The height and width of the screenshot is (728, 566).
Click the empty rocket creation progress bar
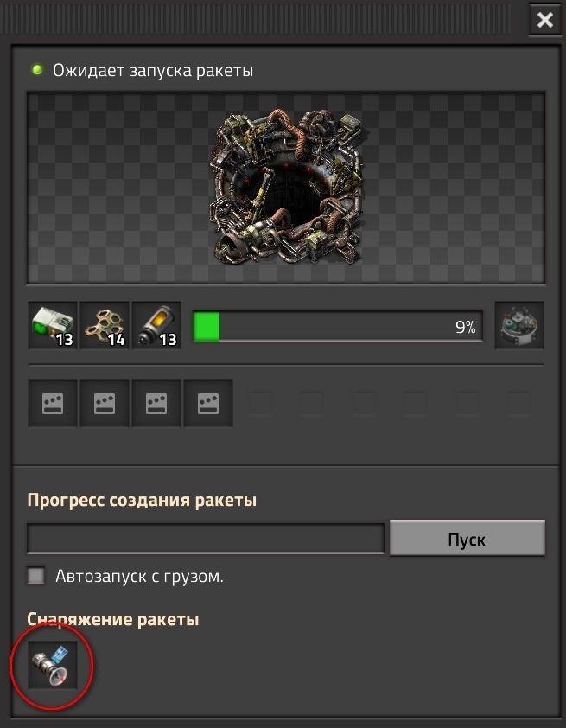click(x=206, y=539)
